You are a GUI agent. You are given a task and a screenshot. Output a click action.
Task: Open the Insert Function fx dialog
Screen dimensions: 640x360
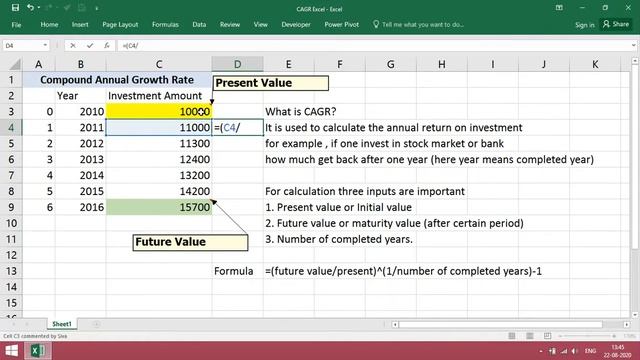point(107,45)
